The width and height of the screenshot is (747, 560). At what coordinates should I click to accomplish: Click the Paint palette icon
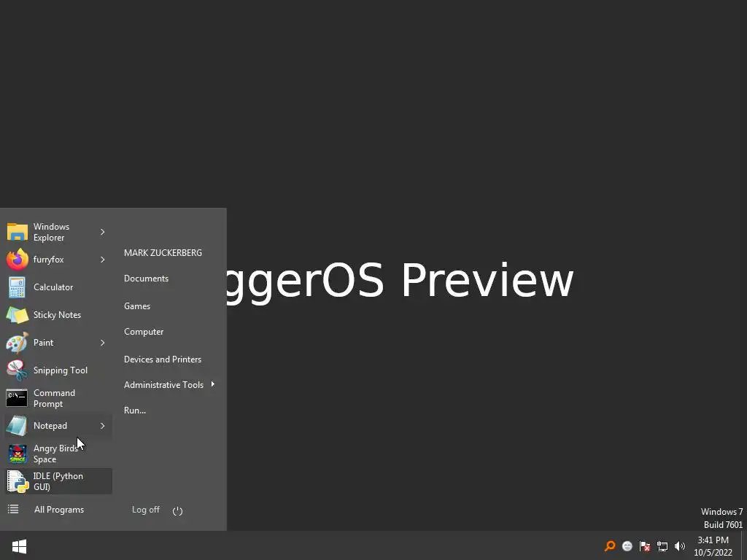click(x=18, y=343)
